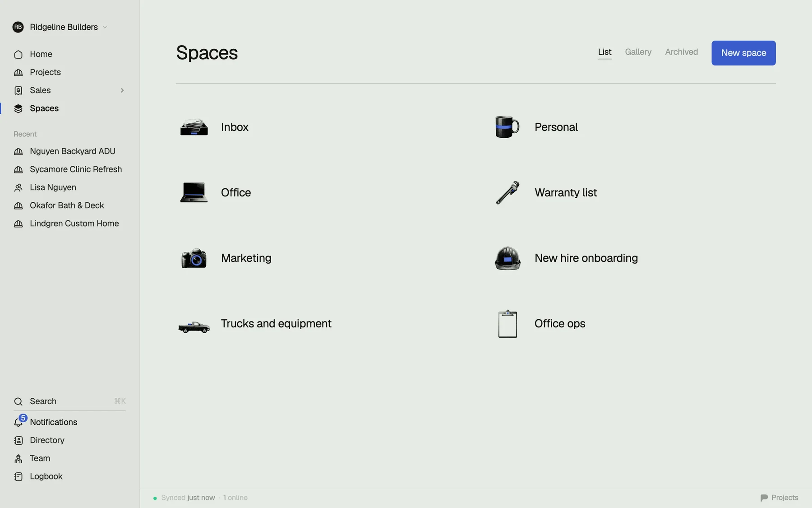Screen dimensions: 812x508
Task: Click the Search magnifier icon
Action: pyautogui.click(x=18, y=401)
